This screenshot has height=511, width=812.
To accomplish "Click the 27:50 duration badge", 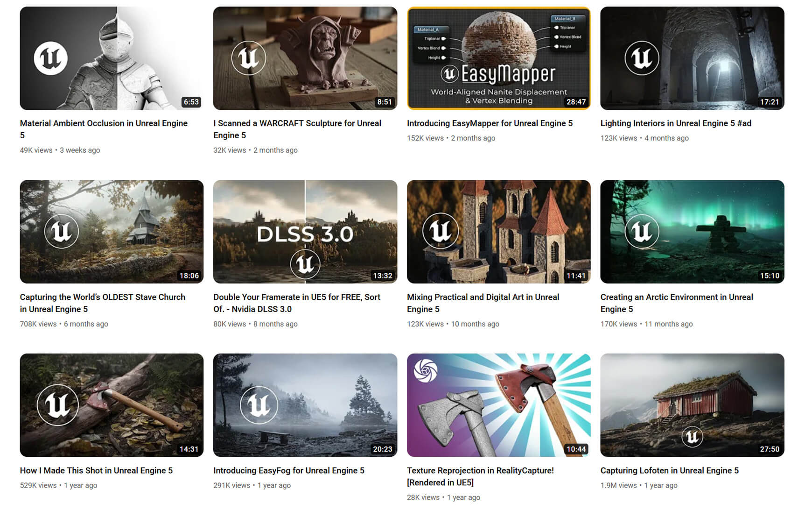I will point(770,449).
